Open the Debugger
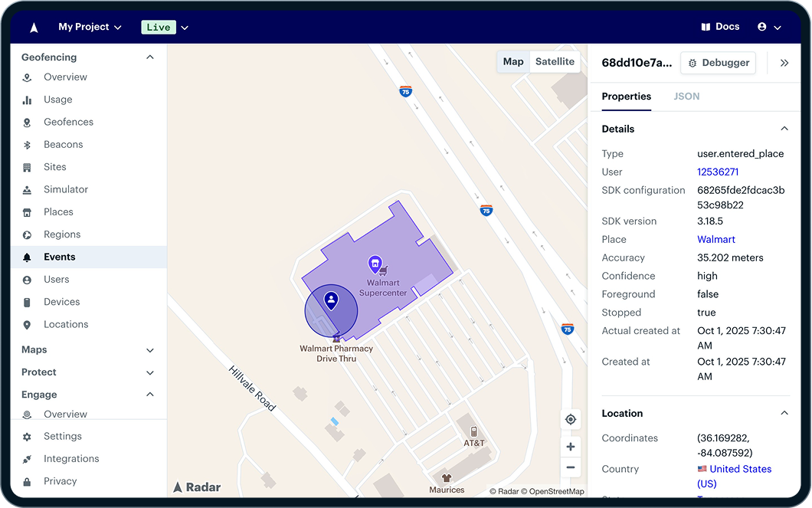 point(718,63)
